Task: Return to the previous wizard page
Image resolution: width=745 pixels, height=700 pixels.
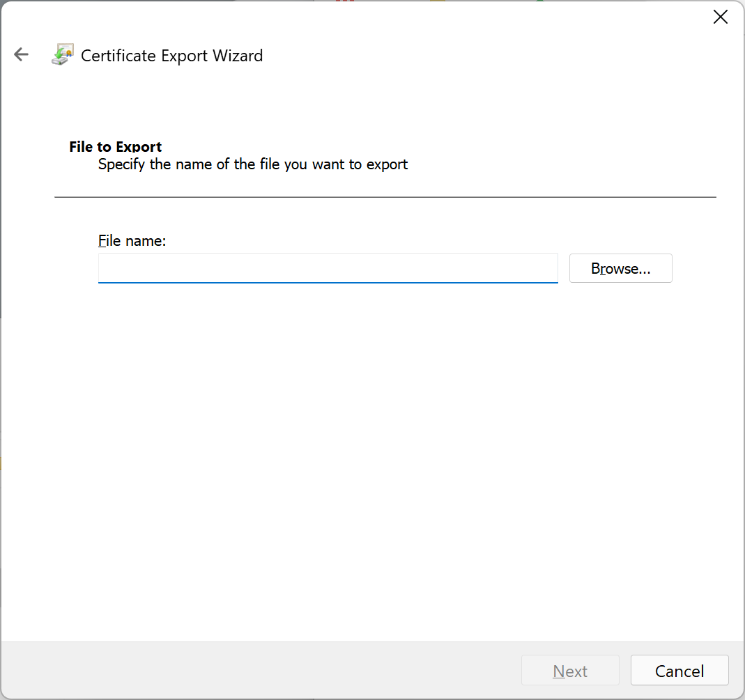Action: click(22, 54)
